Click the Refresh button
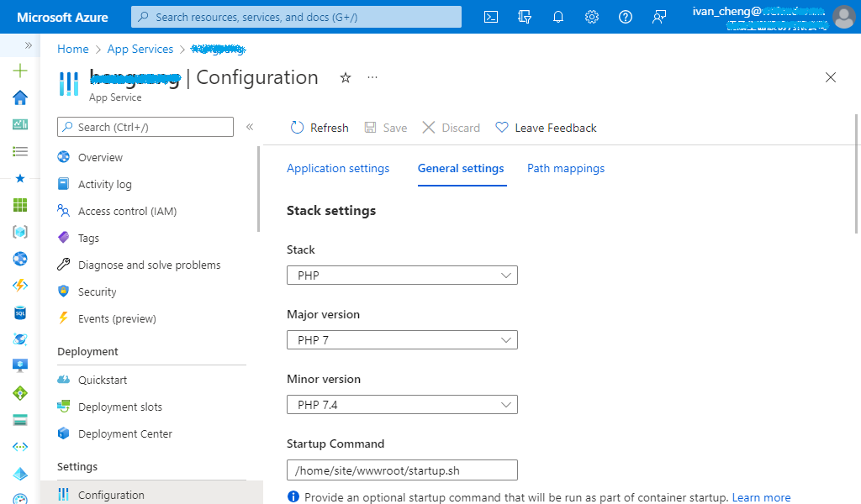 [320, 127]
